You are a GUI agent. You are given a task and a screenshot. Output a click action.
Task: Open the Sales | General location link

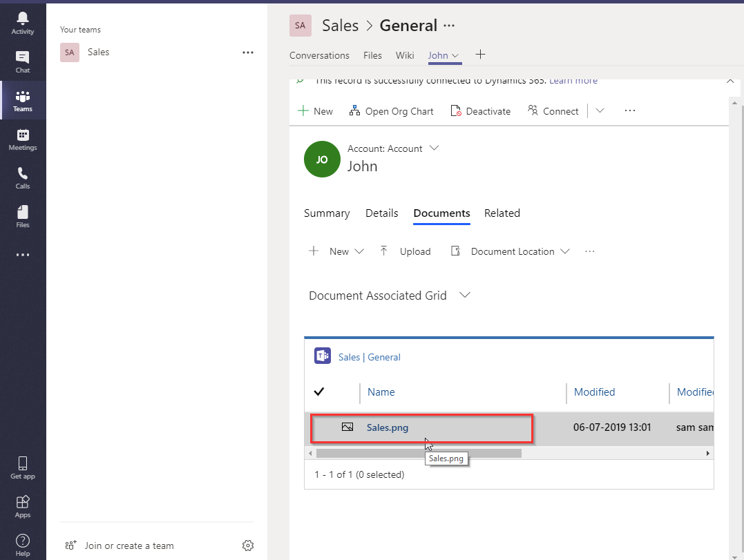[369, 357]
